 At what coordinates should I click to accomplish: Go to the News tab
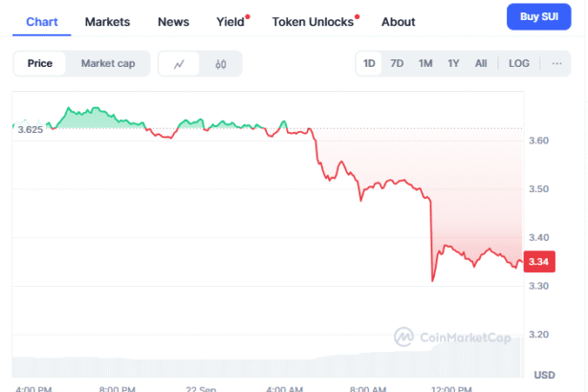173,21
